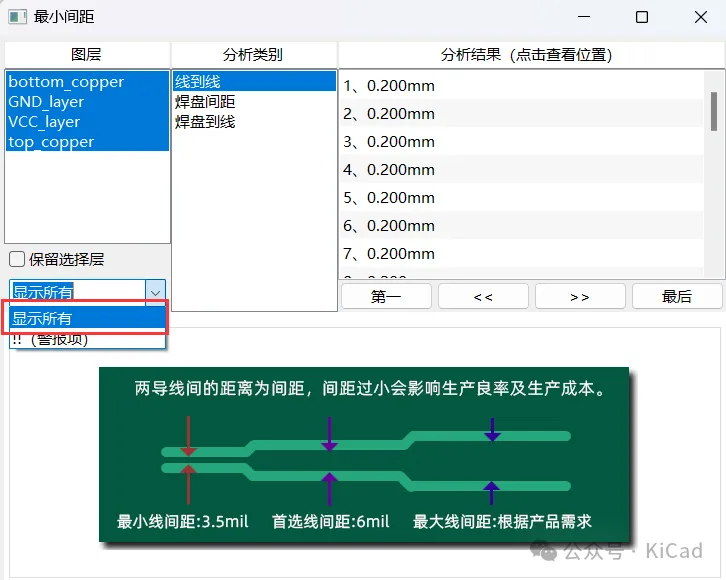Click the 分析类别 column header

pos(254,55)
